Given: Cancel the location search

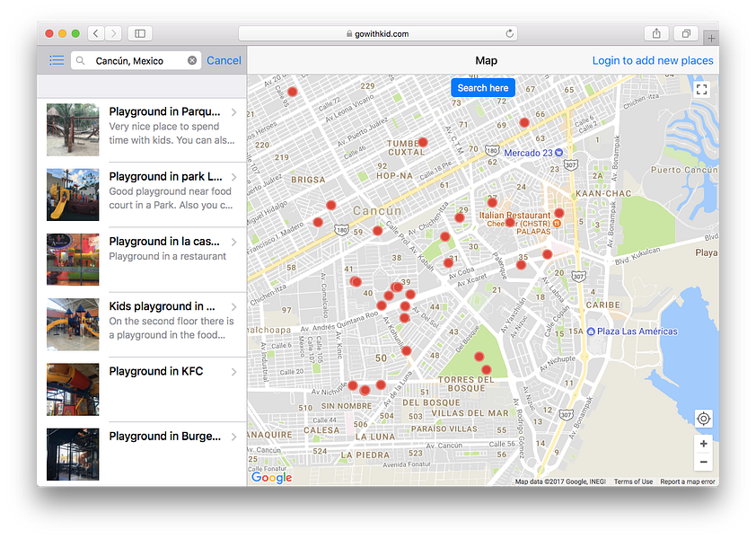Looking at the screenshot, I should [224, 60].
